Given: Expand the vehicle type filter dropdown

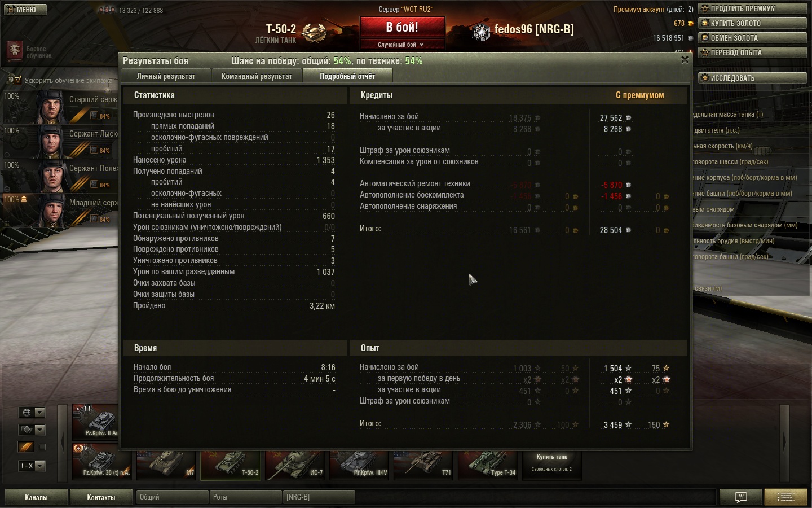Looking at the screenshot, I should tap(32, 430).
